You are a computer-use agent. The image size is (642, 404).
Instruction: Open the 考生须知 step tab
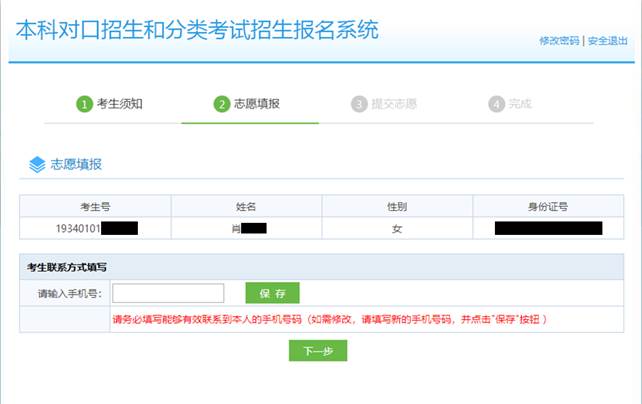point(119,104)
